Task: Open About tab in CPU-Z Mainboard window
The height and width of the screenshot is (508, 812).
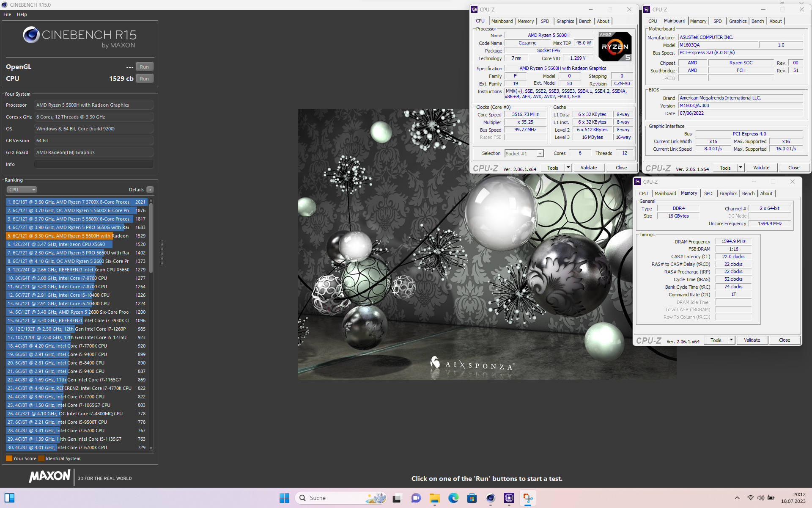Action: (776, 21)
